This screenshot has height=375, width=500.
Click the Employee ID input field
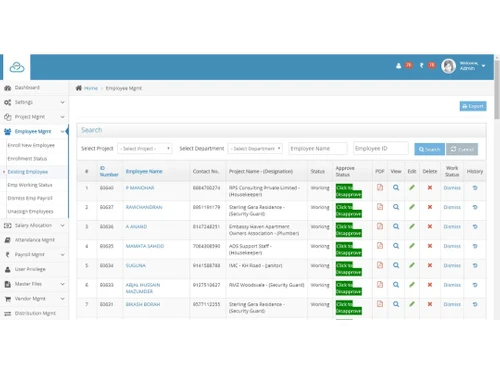pos(381,148)
